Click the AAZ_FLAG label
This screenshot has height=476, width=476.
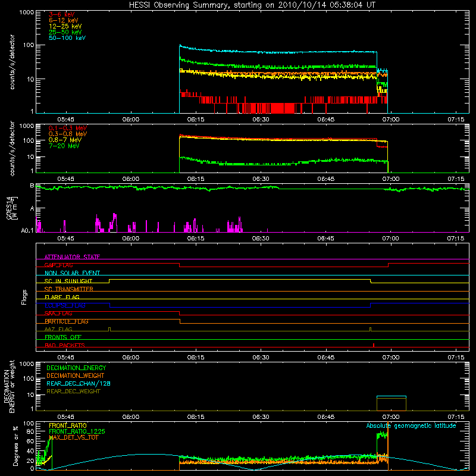(58, 329)
